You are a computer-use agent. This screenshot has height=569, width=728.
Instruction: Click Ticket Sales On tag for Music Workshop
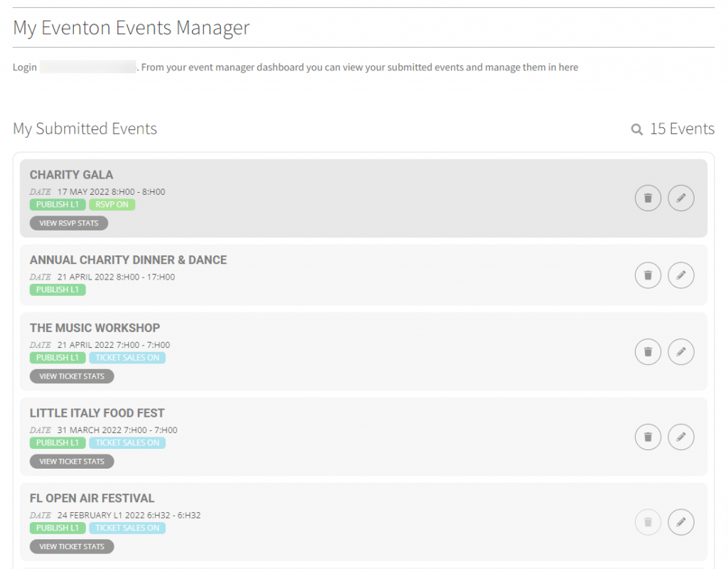[127, 358]
